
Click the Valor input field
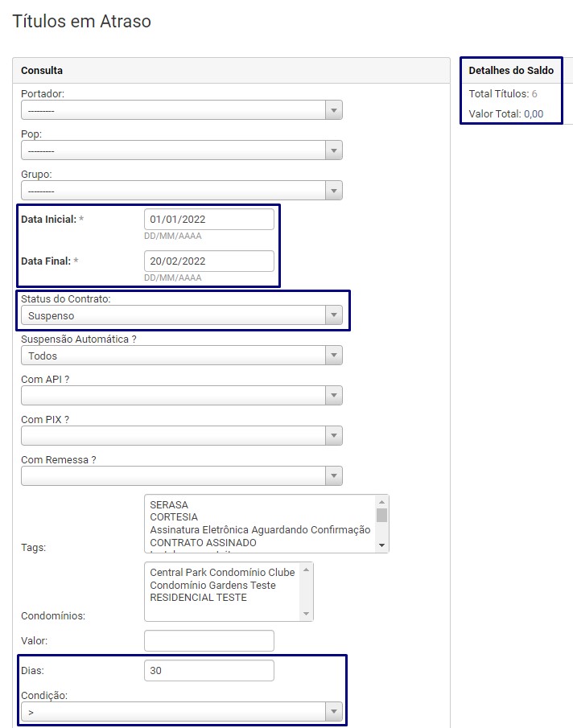click(208, 641)
